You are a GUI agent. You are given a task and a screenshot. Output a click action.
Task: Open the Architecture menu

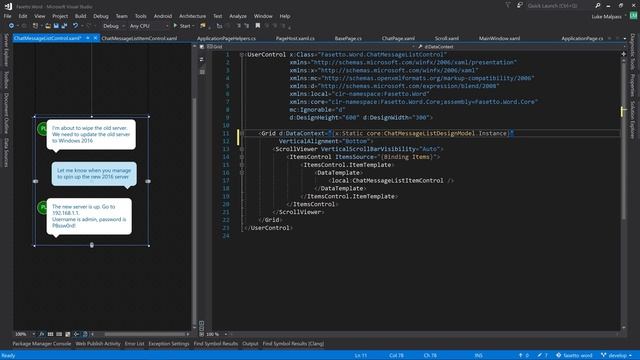click(x=193, y=16)
